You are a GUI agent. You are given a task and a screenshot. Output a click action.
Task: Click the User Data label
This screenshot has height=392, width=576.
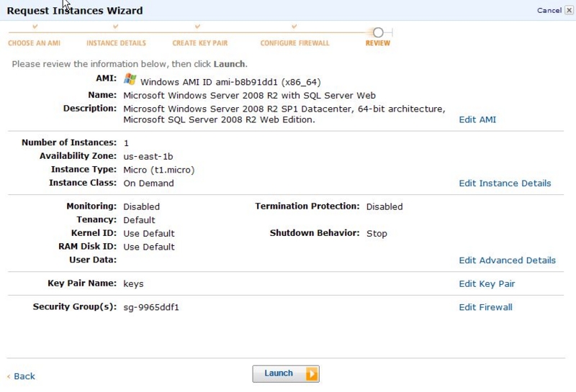coord(93,260)
